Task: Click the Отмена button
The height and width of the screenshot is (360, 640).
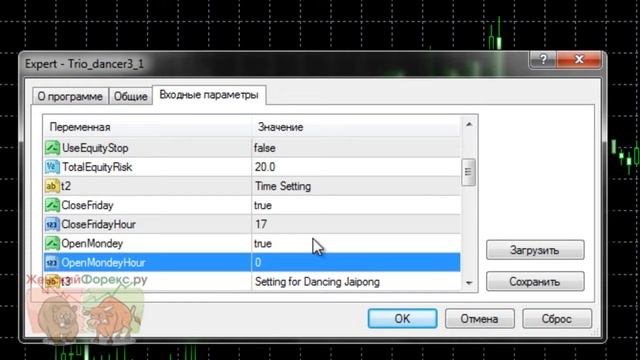Action: (x=480, y=318)
